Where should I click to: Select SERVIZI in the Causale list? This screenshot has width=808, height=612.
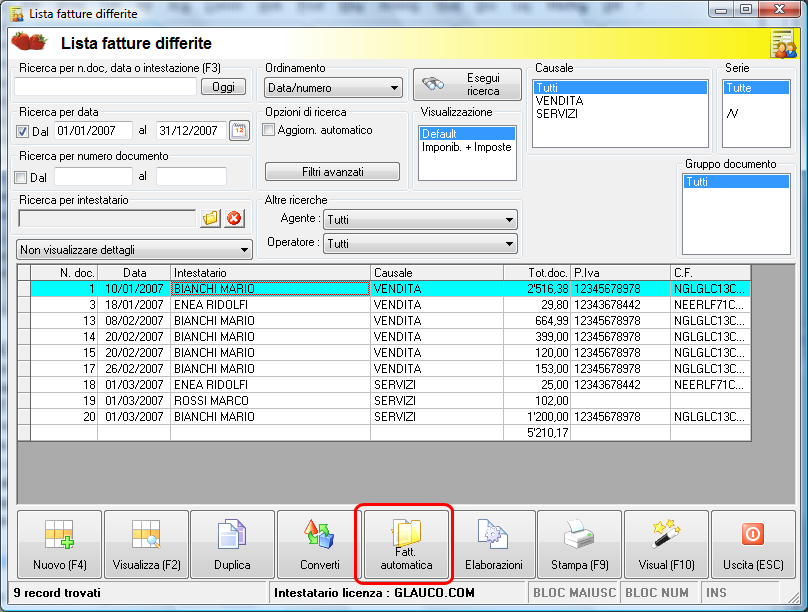pyautogui.click(x=558, y=114)
